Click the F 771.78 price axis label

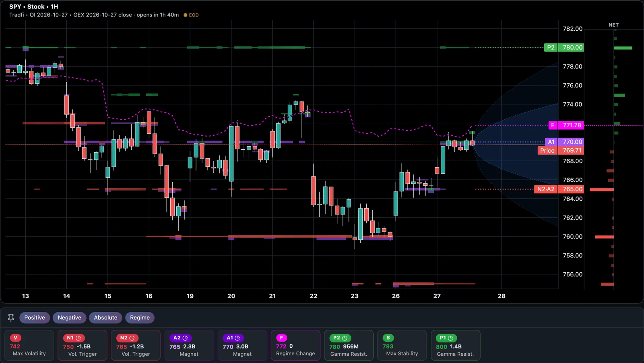click(566, 125)
